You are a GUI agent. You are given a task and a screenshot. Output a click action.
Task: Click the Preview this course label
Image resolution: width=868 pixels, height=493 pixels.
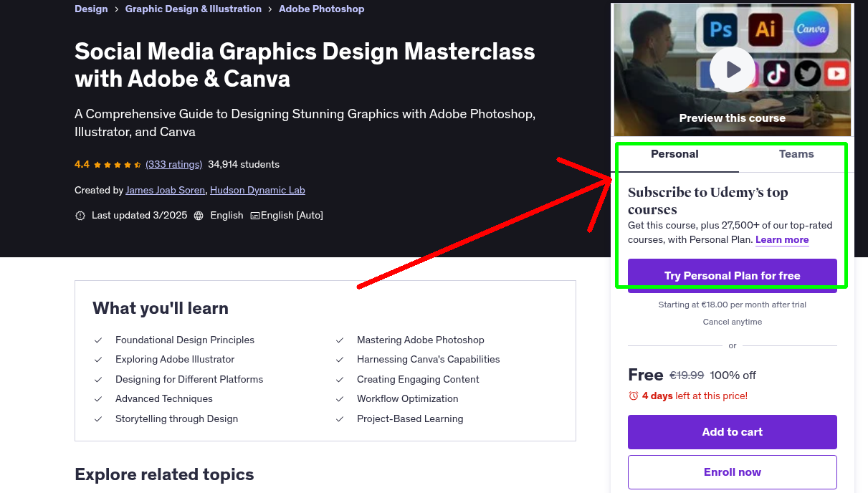[733, 118]
